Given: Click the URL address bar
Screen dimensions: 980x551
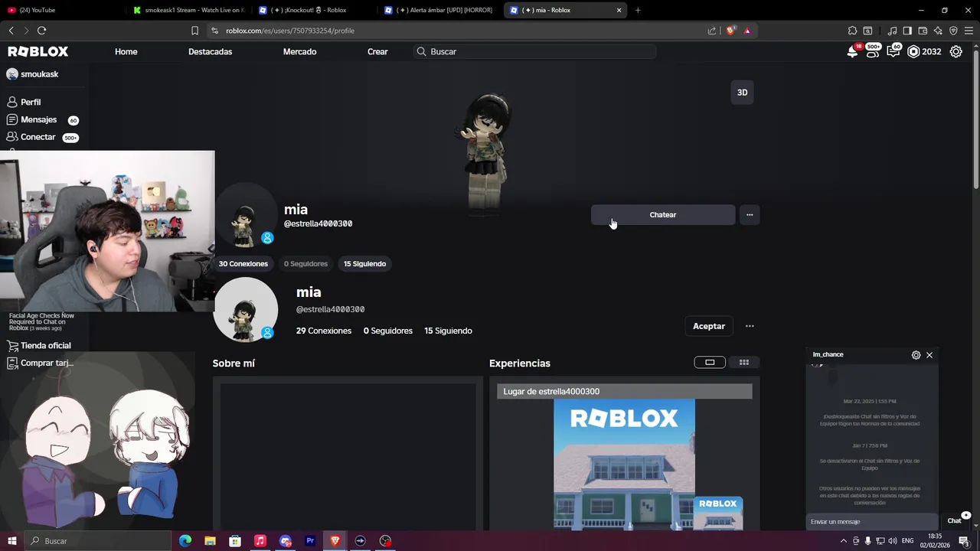Looking at the screenshot, I should [459, 31].
